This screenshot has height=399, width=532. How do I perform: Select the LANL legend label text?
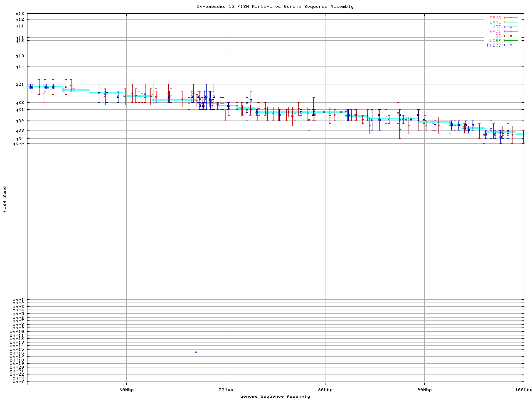pos(495,22)
